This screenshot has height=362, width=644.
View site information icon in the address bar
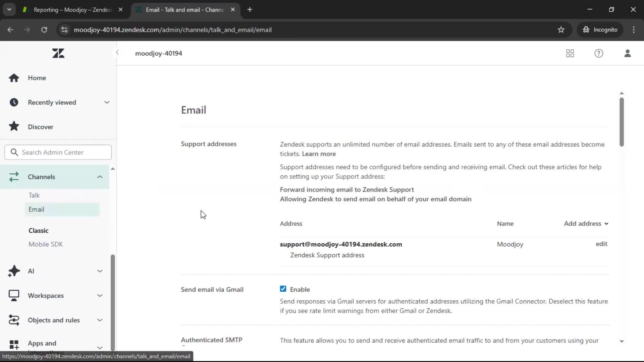click(x=64, y=29)
